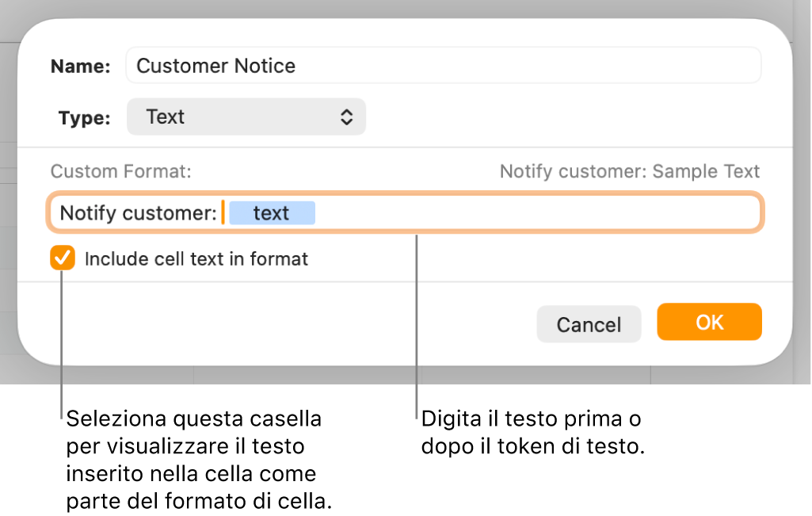The height and width of the screenshot is (516, 812).
Task: Place cursor in the custom format editor
Action: click(x=475, y=212)
